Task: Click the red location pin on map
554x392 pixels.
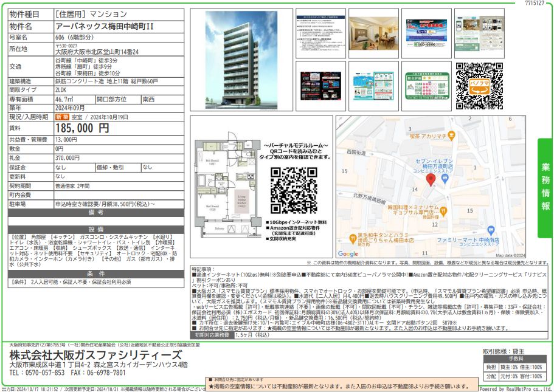Action: point(431,180)
